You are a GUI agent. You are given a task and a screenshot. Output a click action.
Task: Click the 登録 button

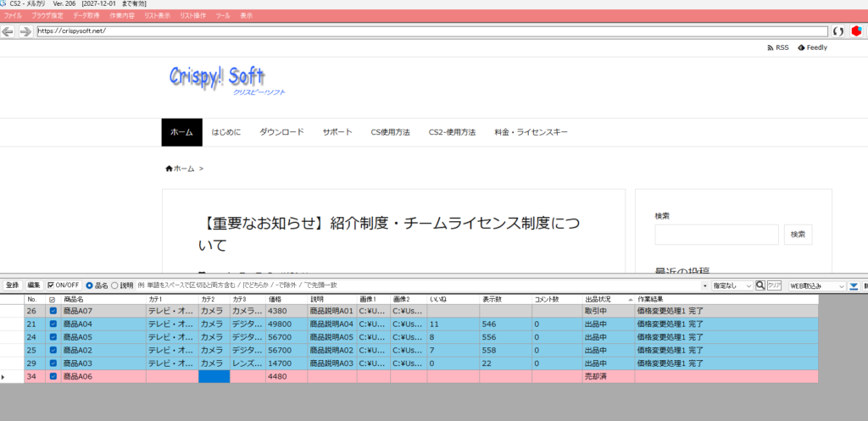pos(12,285)
